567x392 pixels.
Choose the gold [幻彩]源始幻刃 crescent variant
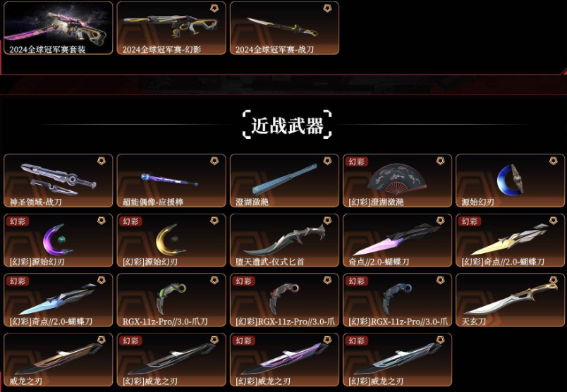coord(171,240)
